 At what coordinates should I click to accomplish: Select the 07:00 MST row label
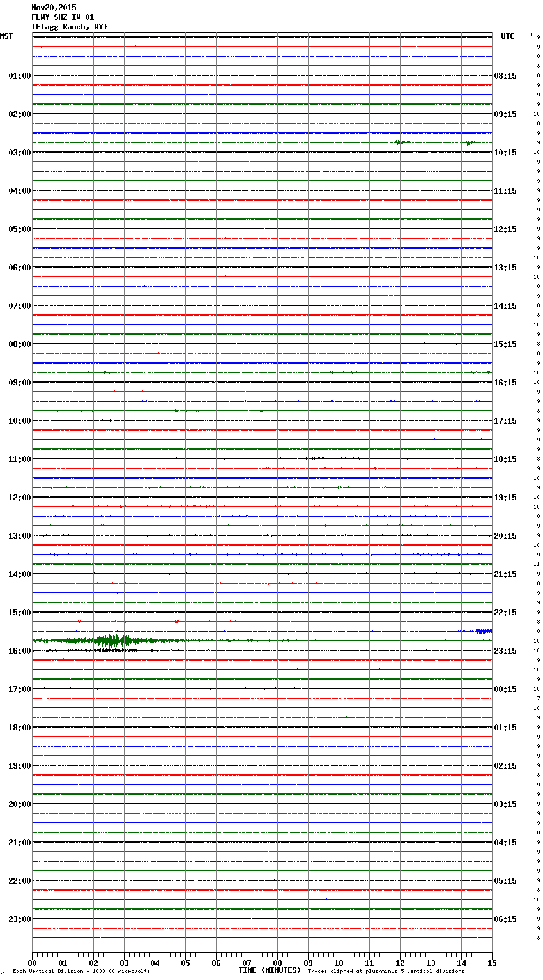19,306
